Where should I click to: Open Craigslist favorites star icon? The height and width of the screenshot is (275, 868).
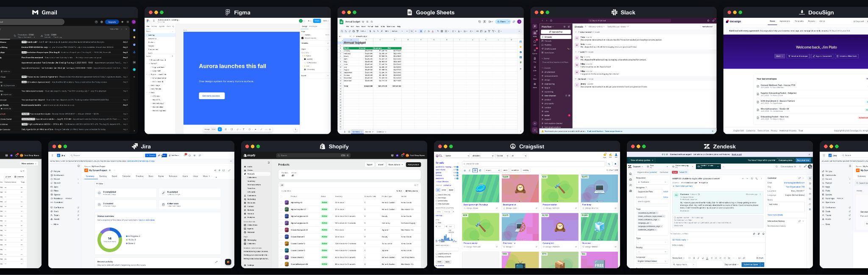(x=605, y=155)
